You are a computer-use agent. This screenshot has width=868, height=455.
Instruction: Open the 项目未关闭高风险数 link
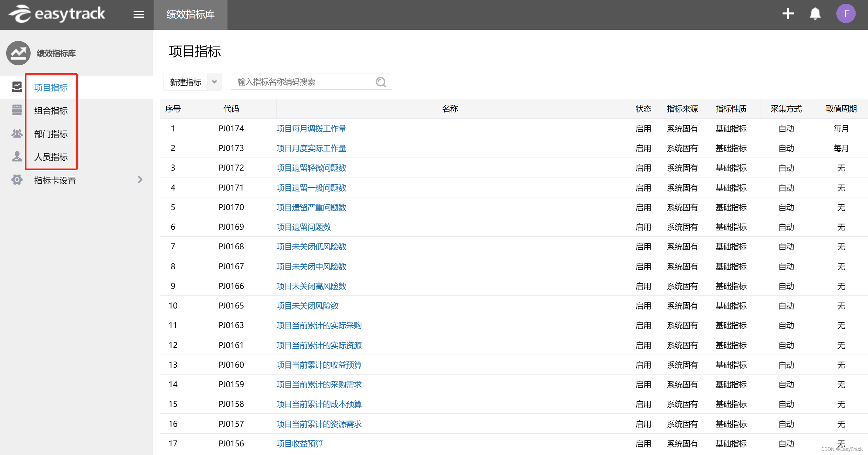311,286
